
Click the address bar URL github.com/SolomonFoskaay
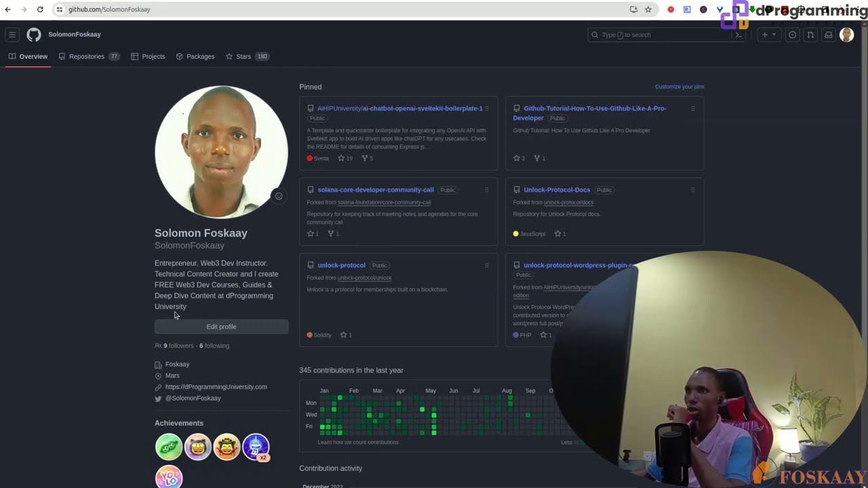point(109,9)
